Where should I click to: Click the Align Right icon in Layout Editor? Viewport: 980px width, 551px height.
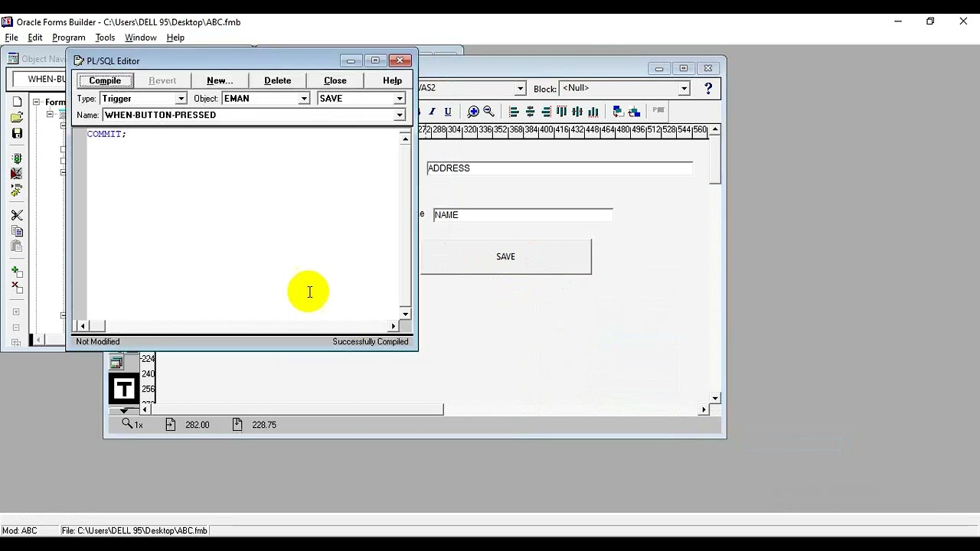tap(546, 112)
